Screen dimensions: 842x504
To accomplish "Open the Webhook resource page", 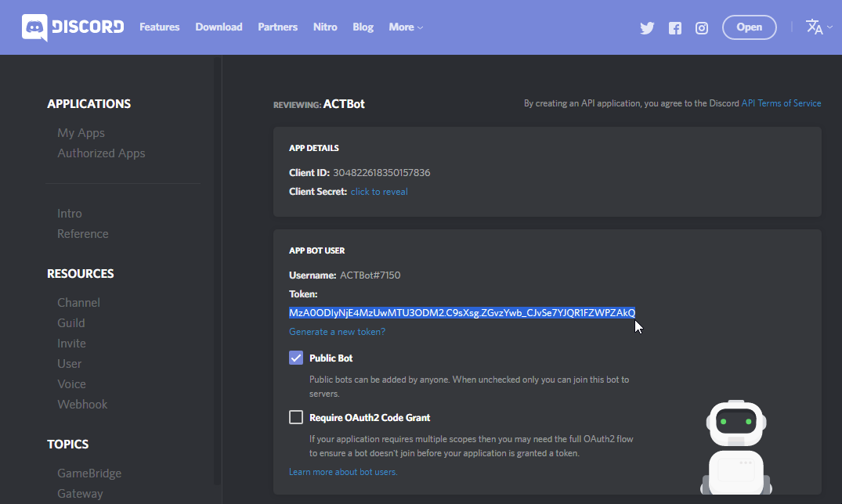I will 82,404.
